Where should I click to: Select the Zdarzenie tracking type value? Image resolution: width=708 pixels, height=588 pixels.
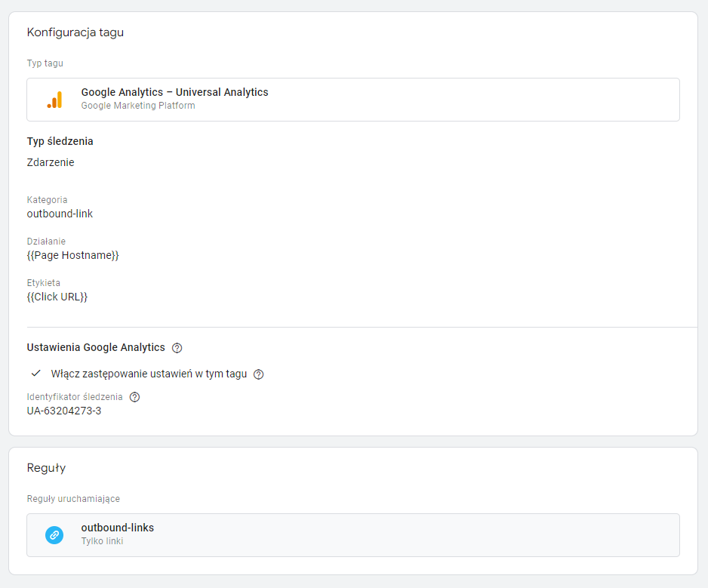[51, 162]
